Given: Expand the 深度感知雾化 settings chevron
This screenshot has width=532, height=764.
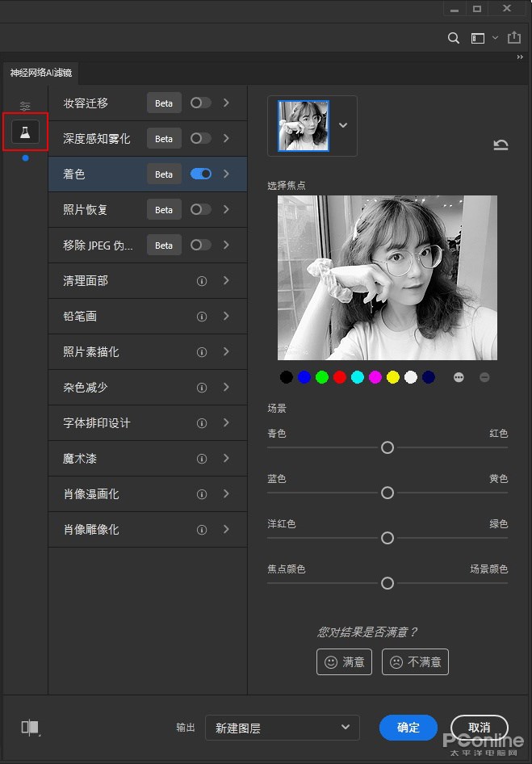Looking at the screenshot, I should (x=226, y=138).
